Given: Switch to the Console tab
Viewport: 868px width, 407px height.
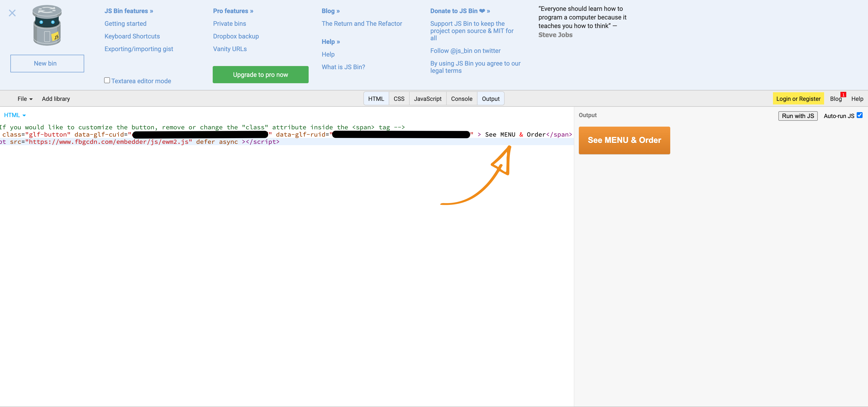Looking at the screenshot, I should [x=462, y=99].
